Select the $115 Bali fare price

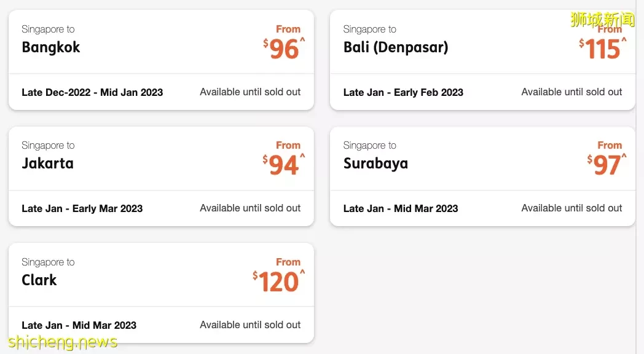click(602, 49)
